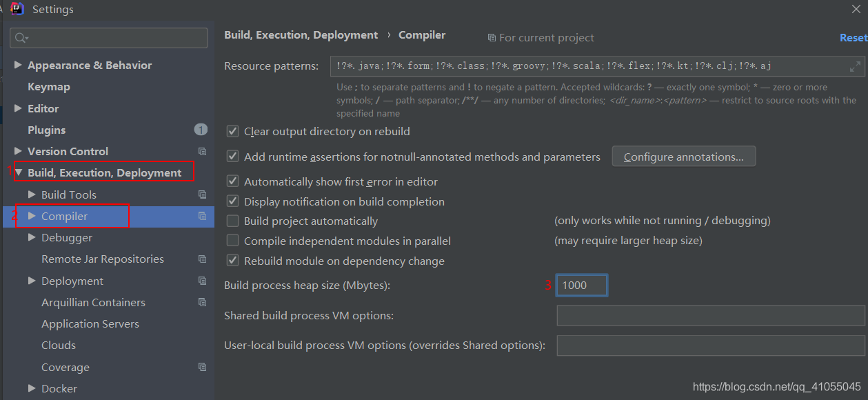Screen dimensions: 868x400
Task: Click the expand icon in Resource patterns field
Action: 855,66
